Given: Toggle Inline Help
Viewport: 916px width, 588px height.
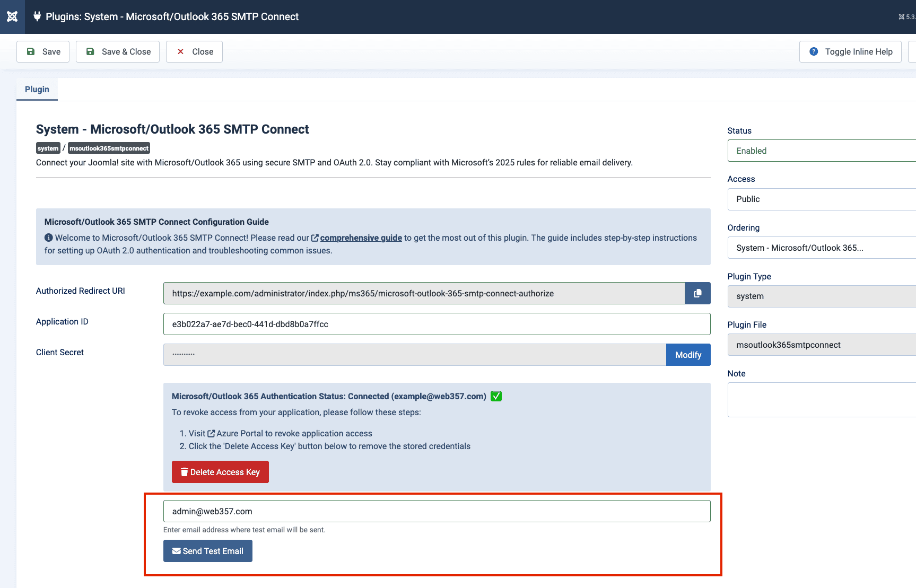Looking at the screenshot, I should (x=850, y=51).
